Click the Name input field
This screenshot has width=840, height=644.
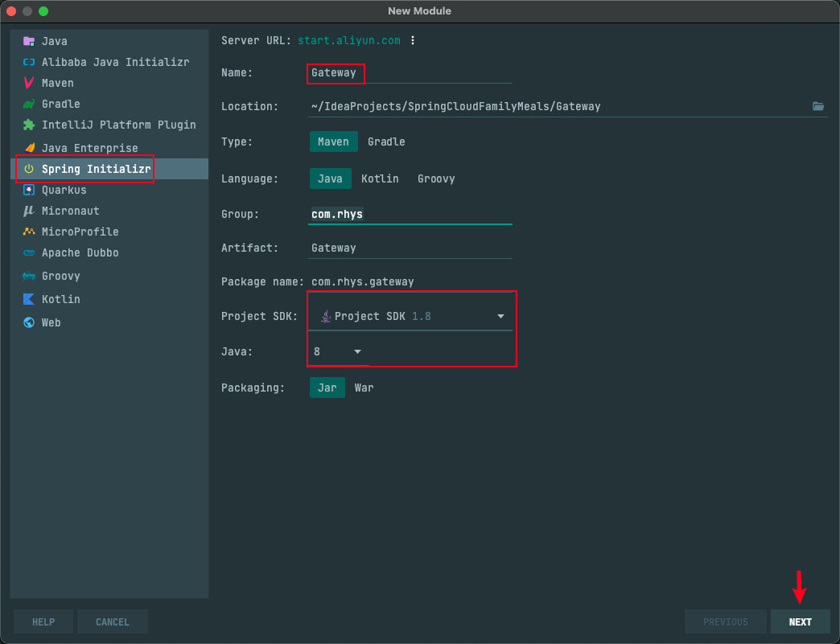[410, 73]
